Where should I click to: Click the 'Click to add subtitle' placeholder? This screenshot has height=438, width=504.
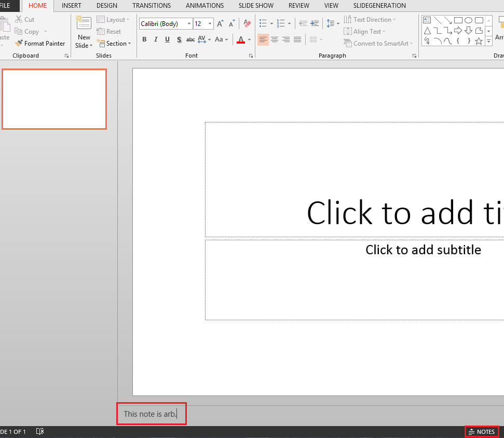pos(423,250)
